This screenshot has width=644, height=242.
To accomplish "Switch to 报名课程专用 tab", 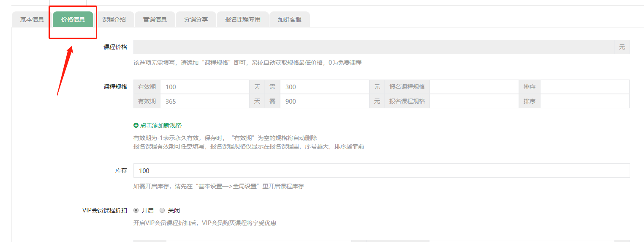I will pos(243,19).
